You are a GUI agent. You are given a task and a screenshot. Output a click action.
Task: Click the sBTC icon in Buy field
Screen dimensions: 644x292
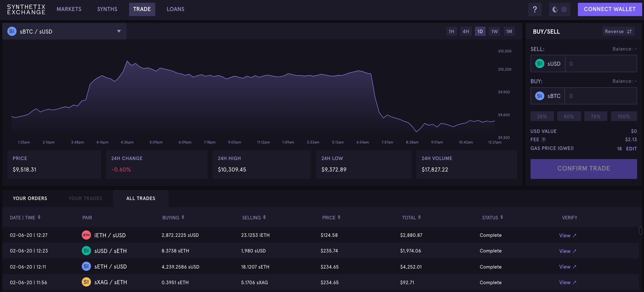pyautogui.click(x=539, y=96)
